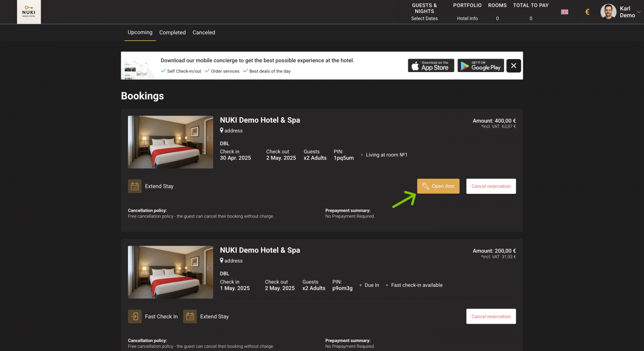Expand the Karl Demo account menu chevron
The image size is (644, 351).
click(x=639, y=12)
